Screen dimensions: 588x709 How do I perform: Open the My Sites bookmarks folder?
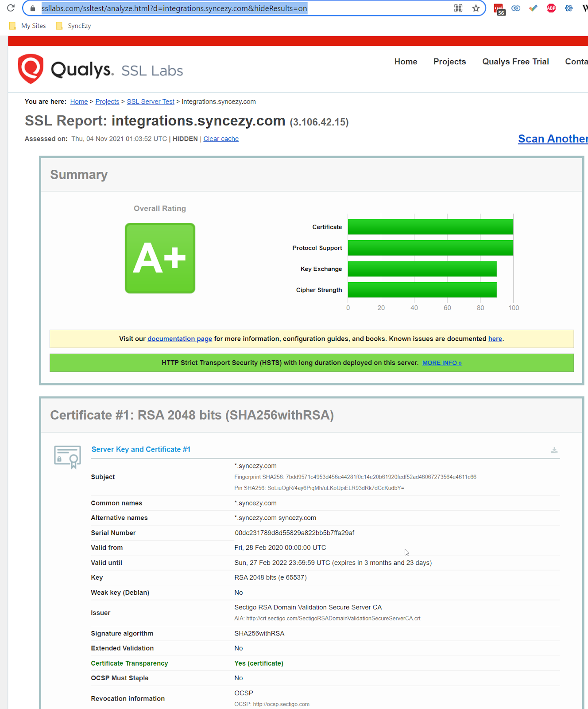[x=27, y=26]
